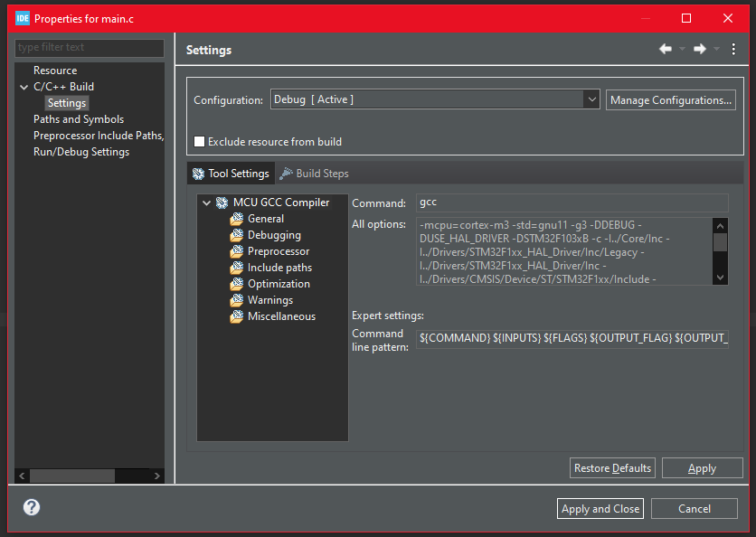Select General compiler settings
756x537 pixels.
point(266,219)
